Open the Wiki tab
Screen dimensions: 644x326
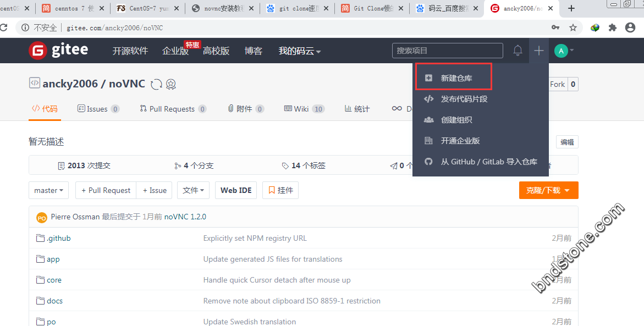click(x=304, y=109)
